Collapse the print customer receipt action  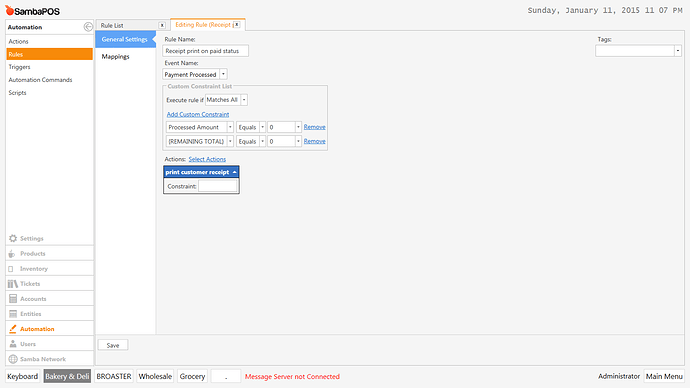coord(235,172)
